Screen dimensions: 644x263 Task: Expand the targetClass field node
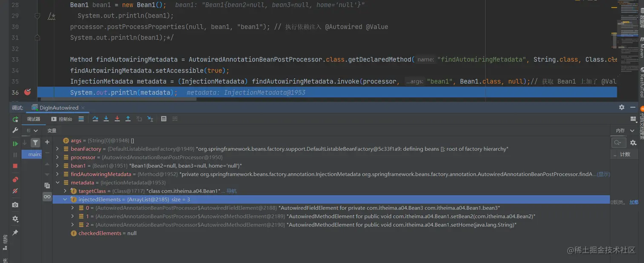click(x=65, y=191)
